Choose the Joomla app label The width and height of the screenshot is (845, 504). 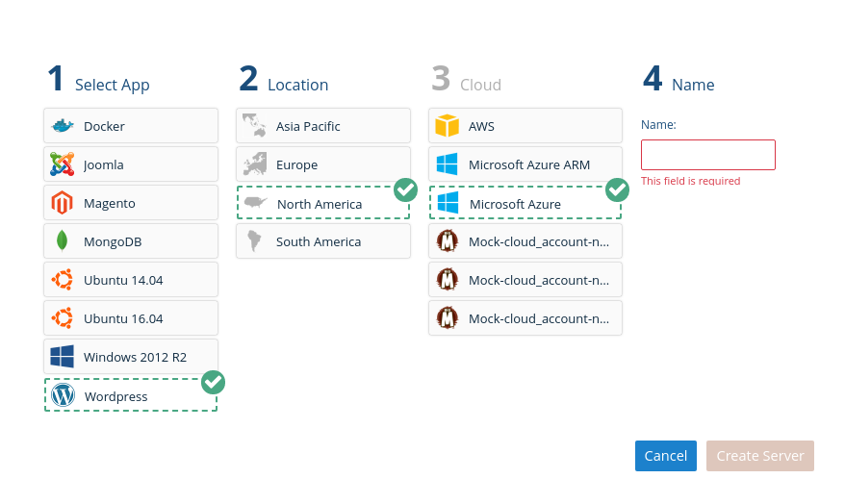tap(104, 164)
